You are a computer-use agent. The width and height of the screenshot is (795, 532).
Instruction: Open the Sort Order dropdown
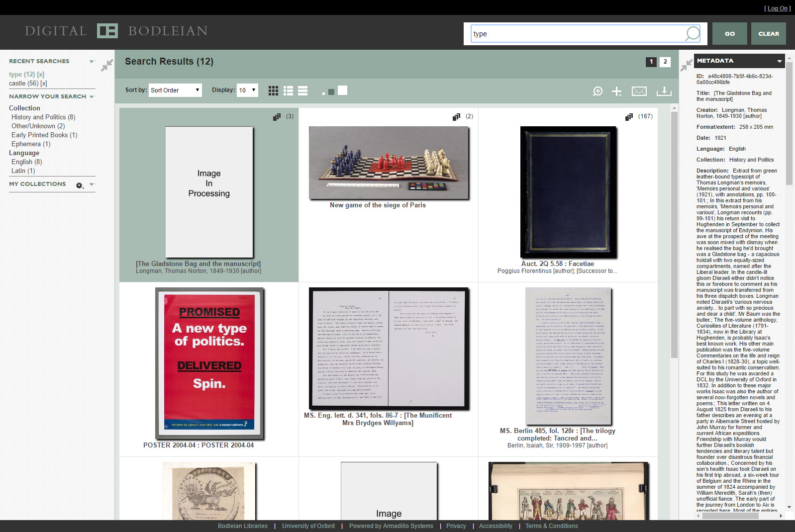click(175, 90)
